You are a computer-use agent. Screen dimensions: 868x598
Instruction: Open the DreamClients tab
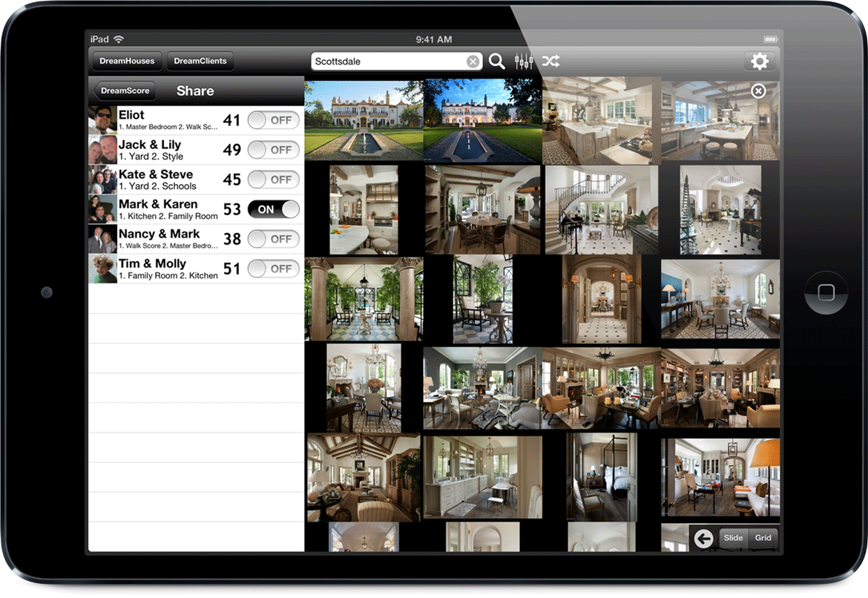pos(200,61)
